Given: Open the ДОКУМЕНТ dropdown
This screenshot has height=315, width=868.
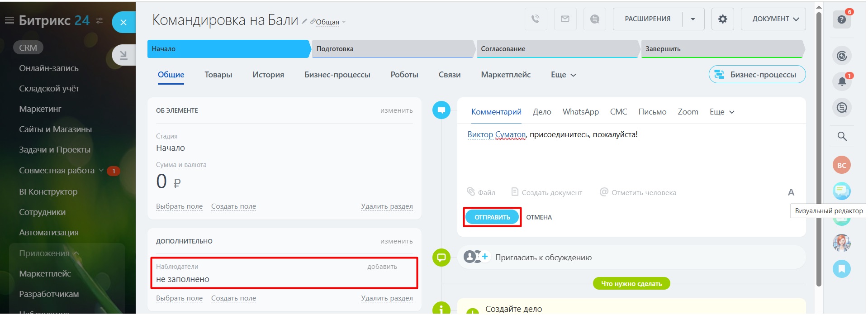Looking at the screenshot, I should pyautogui.click(x=773, y=19).
